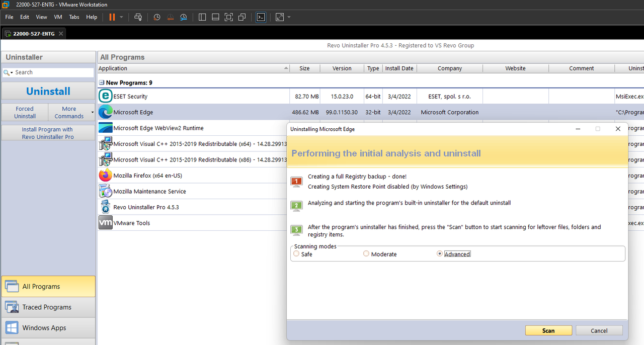Viewport: 644px width, 345px height.
Task: Click Send Ctrl+Alt+Del toolbar icon
Action: point(138,17)
